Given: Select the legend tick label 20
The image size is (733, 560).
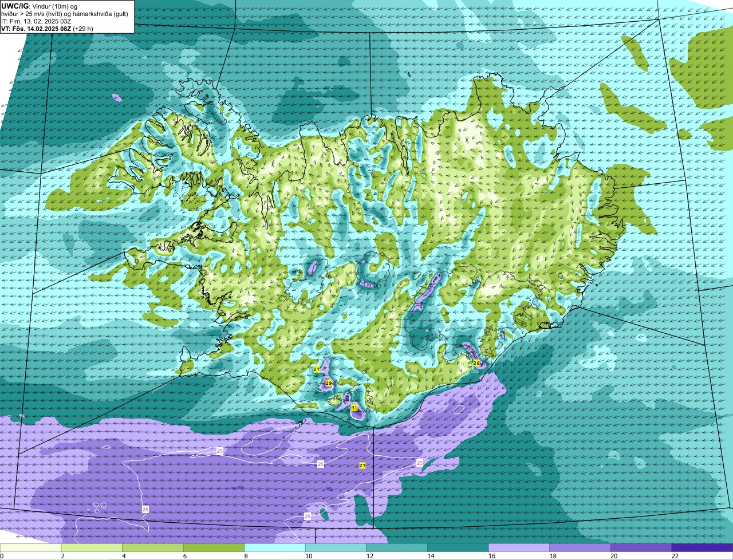Looking at the screenshot, I should point(614,556).
